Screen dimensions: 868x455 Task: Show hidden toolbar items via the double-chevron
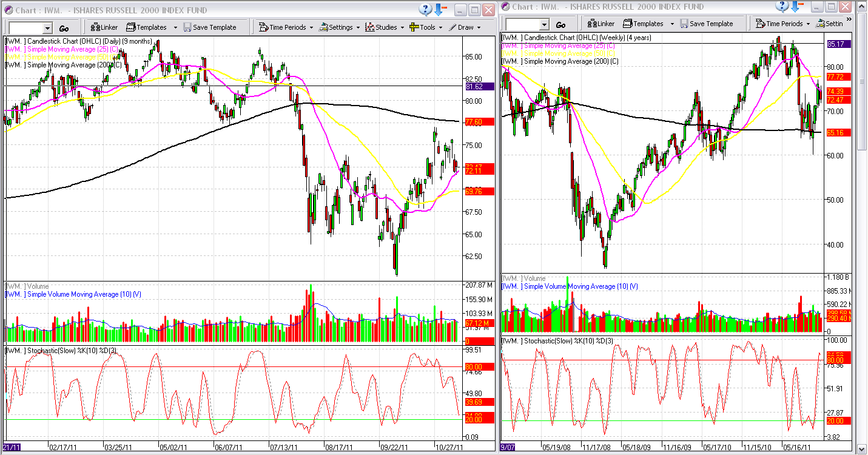[x=849, y=19]
